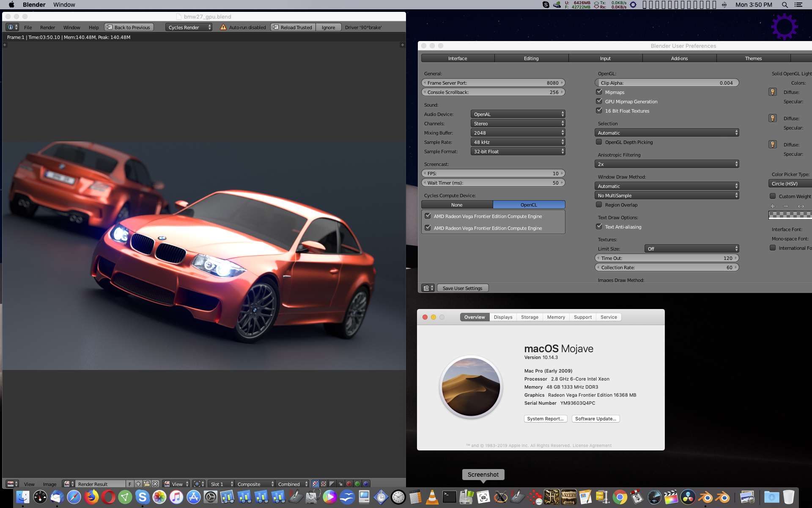Viewport: 812px width, 508px height.
Task: Open the Cycles Render engine dropdown
Action: pos(189,27)
